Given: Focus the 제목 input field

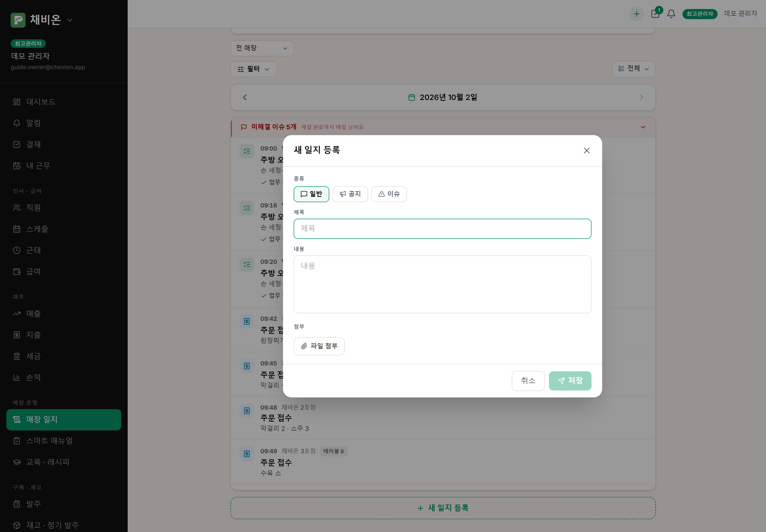Looking at the screenshot, I should coord(442,229).
